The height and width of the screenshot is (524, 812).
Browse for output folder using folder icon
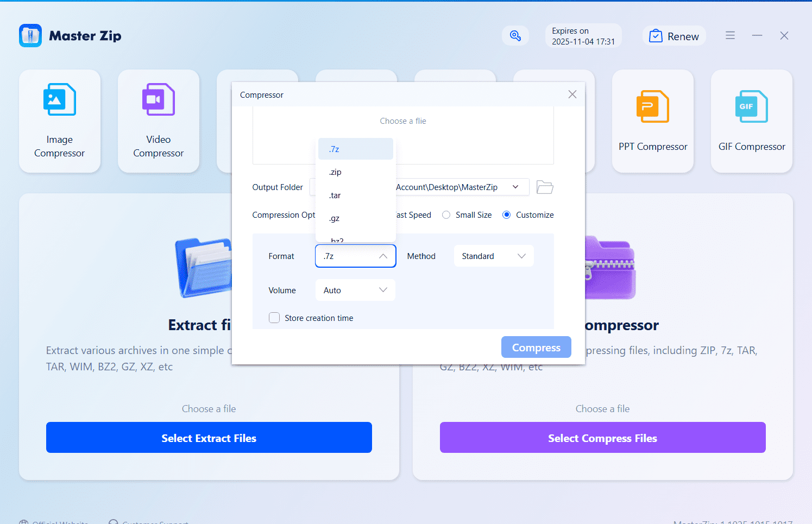click(x=545, y=187)
